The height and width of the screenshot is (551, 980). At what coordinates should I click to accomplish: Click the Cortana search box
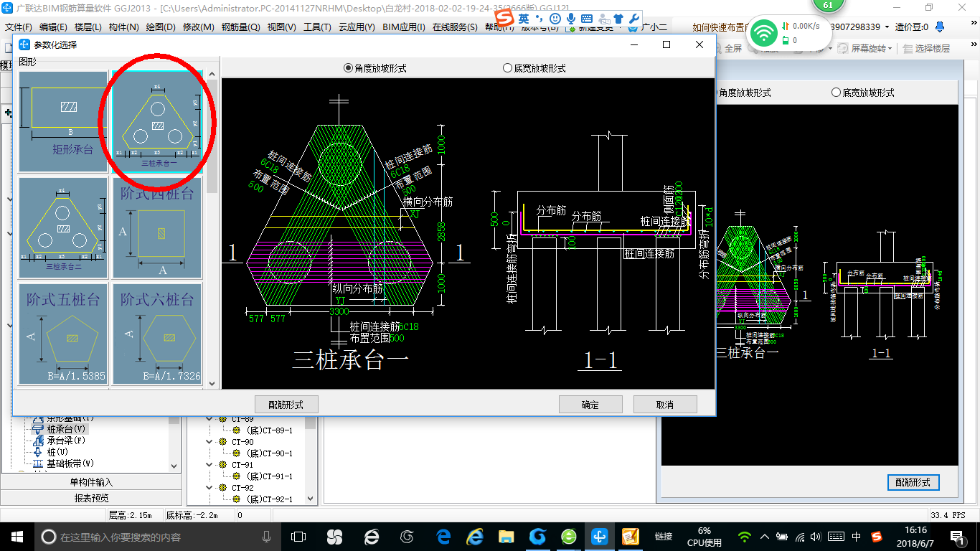(x=157, y=537)
